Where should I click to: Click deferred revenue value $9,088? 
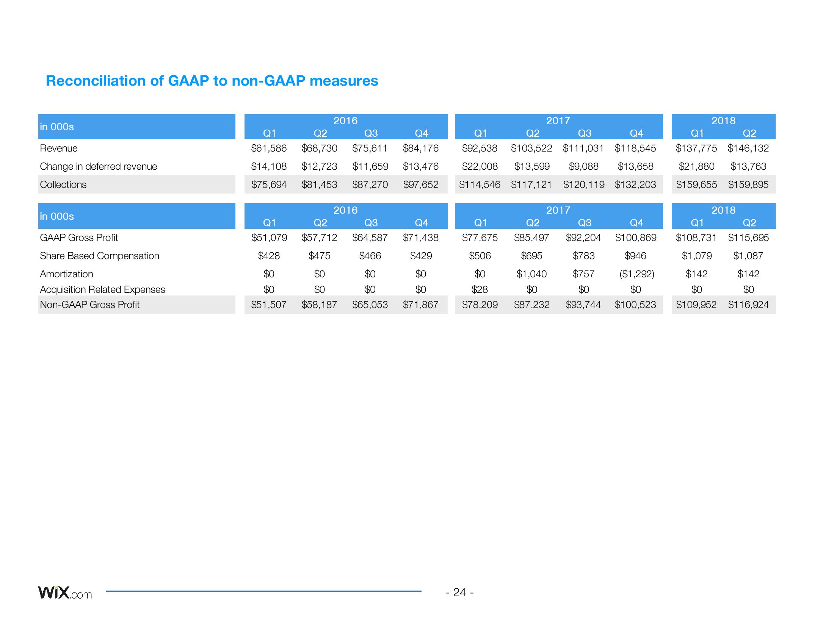tap(583, 166)
